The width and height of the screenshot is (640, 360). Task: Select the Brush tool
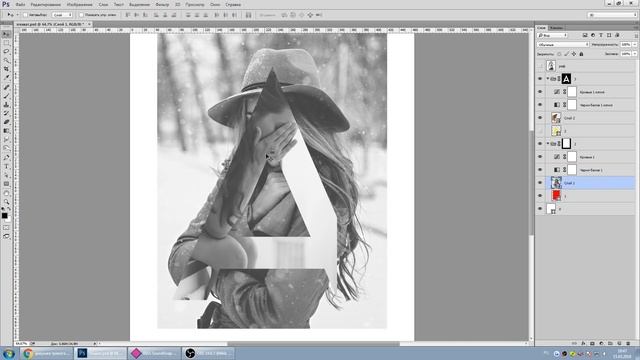(x=6, y=96)
